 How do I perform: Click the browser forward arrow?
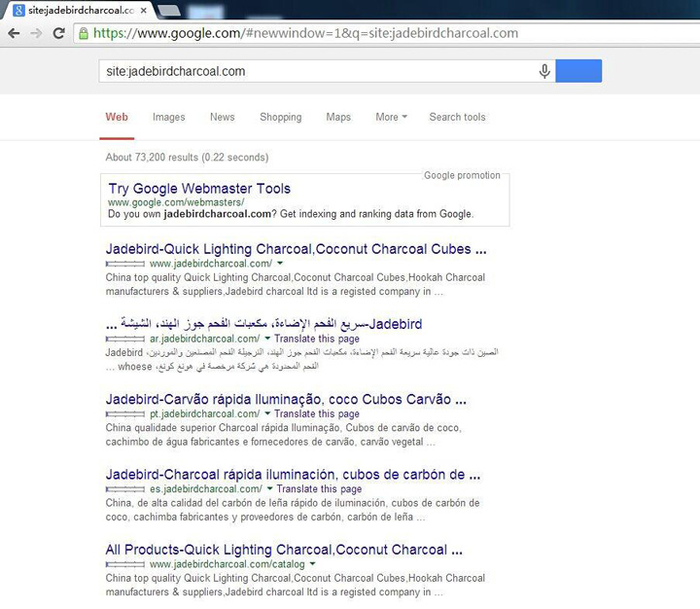[37, 33]
